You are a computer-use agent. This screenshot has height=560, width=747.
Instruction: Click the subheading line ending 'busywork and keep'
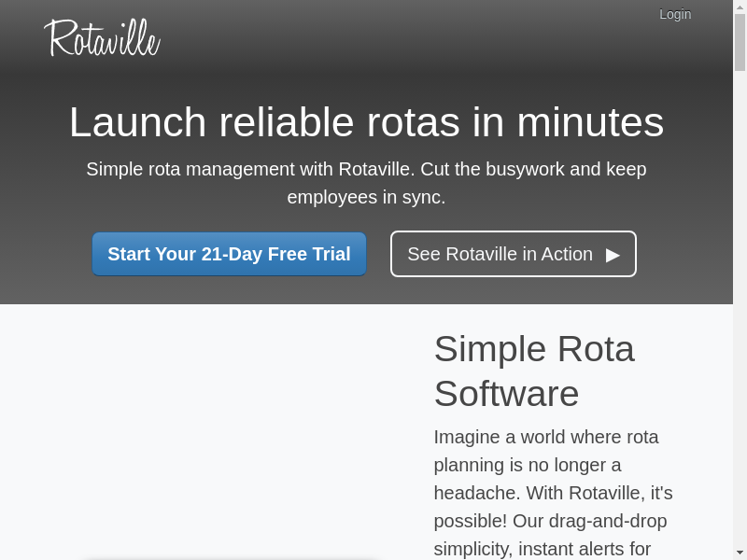coord(366,169)
